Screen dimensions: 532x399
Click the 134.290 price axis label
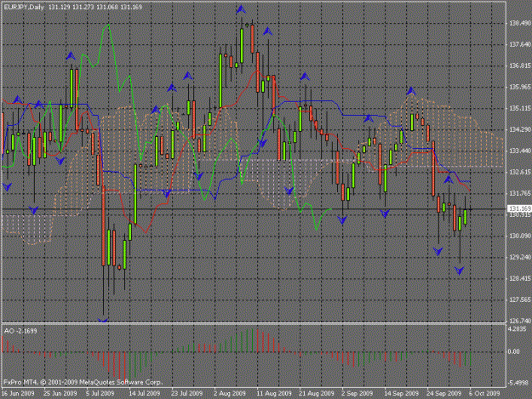click(520, 129)
